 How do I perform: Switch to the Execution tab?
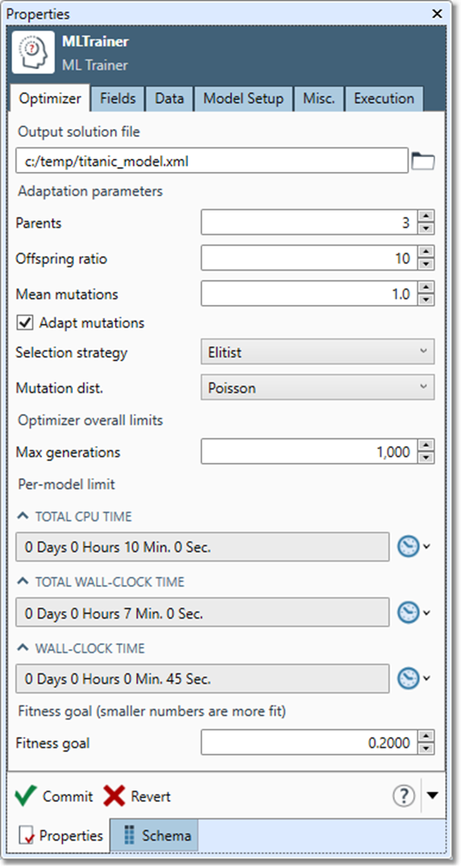tap(383, 98)
